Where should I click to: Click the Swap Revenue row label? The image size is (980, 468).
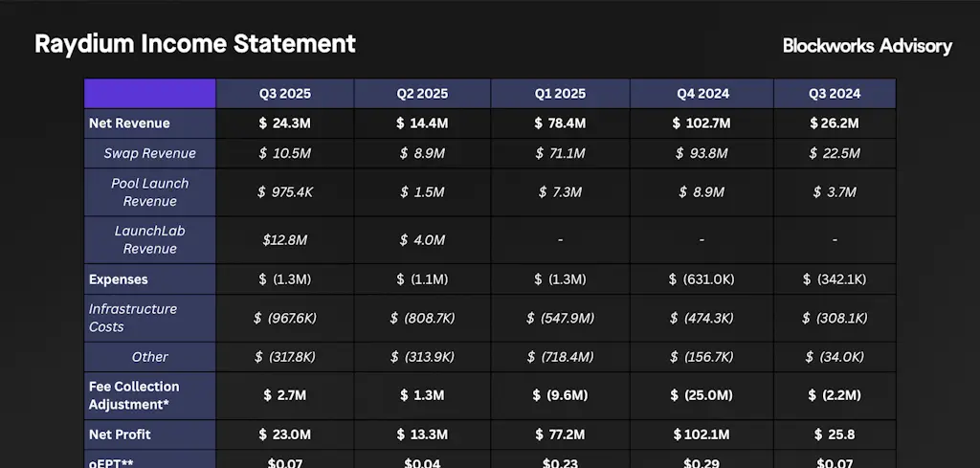(150, 153)
